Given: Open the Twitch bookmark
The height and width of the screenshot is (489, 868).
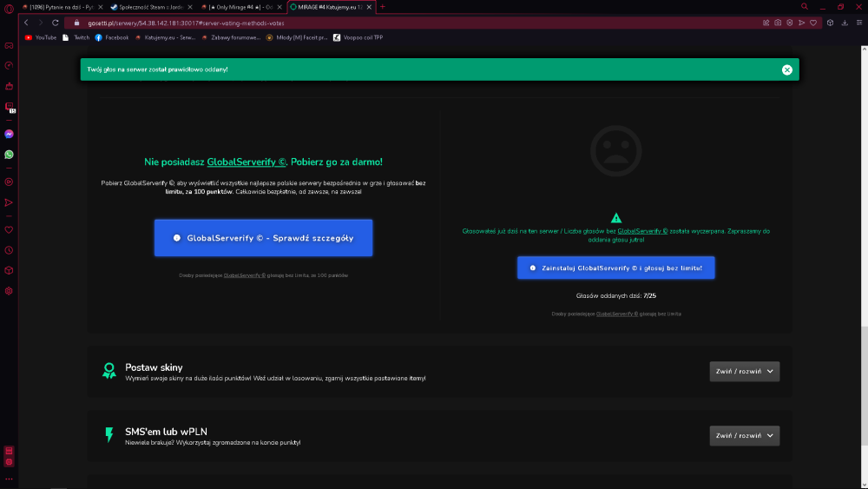Looking at the screenshot, I should [76, 37].
